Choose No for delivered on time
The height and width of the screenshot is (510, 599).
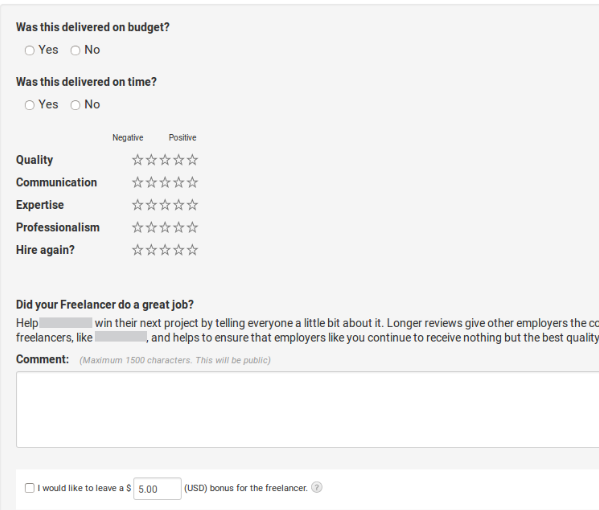pyautogui.click(x=75, y=105)
